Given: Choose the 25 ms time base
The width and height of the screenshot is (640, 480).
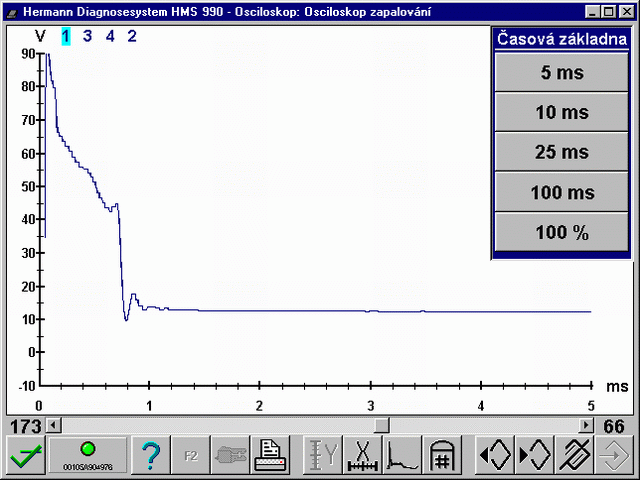Looking at the screenshot, I should coord(561,152).
